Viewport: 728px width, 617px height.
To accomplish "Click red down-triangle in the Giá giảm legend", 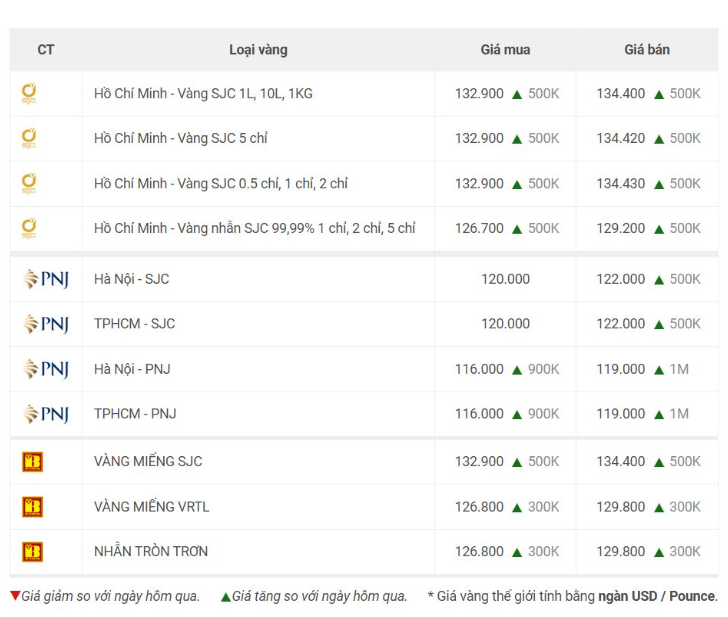I will click(15, 596).
